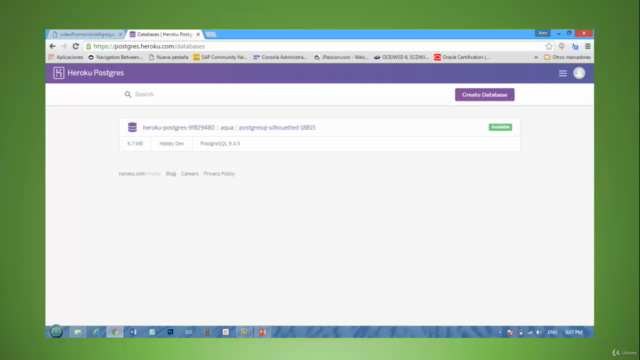The height and width of the screenshot is (360, 640).
Task: Click the search magnifier icon
Action: [128, 94]
